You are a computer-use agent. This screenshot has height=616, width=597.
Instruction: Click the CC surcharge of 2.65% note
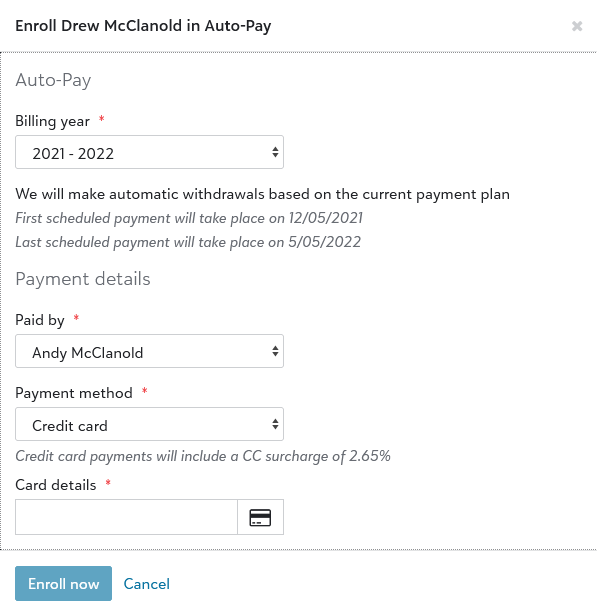point(203,456)
